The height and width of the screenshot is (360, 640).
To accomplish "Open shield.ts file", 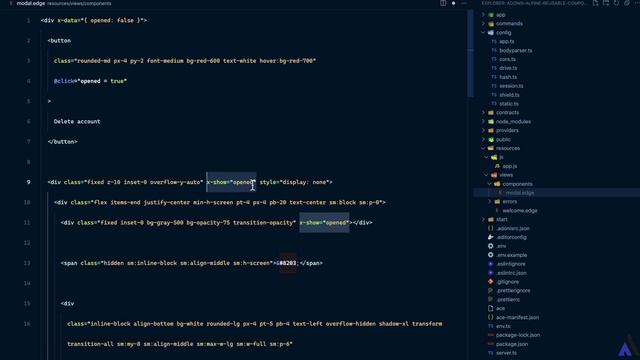I will (509, 95).
